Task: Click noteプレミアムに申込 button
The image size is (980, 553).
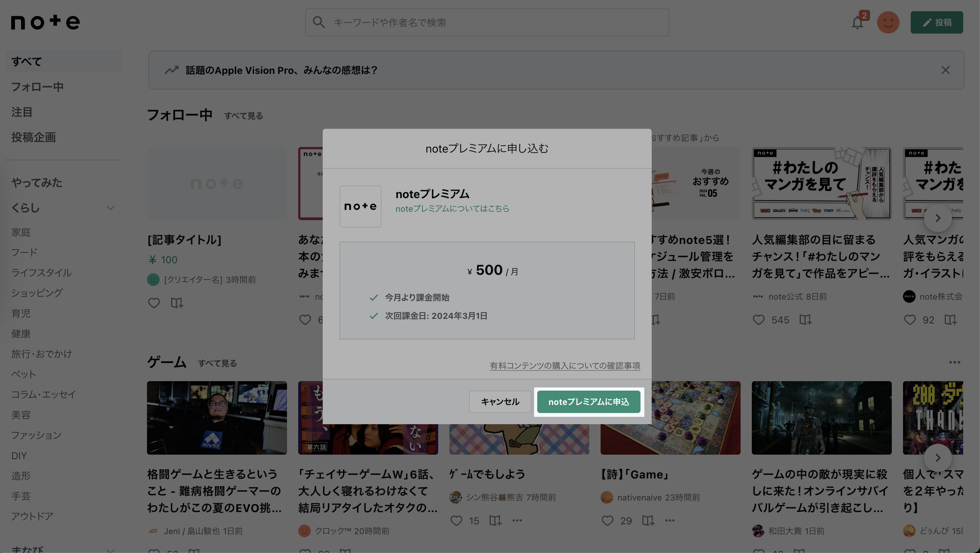Action: [589, 402]
